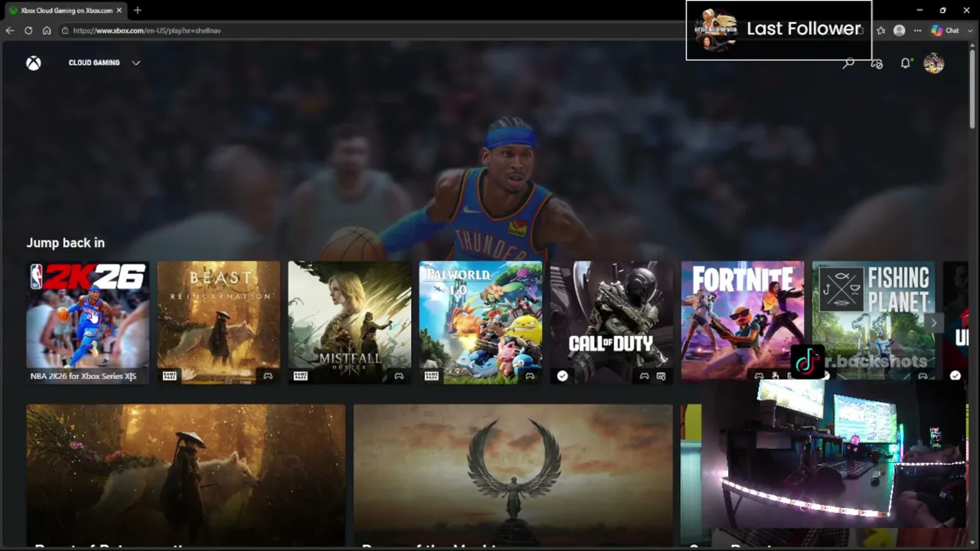Click controller icon on Palworld tile
Image resolution: width=980 pixels, height=551 pixels.
tap(530, 376)
